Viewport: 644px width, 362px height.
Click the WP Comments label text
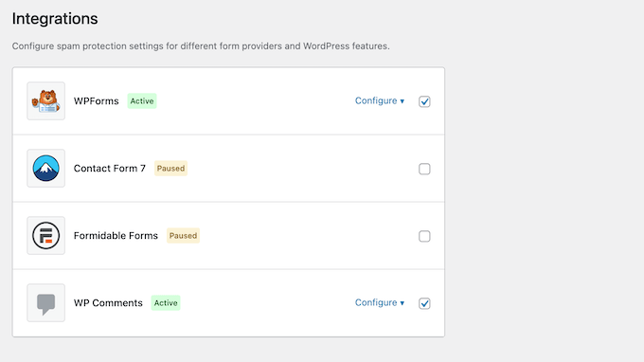108,303
